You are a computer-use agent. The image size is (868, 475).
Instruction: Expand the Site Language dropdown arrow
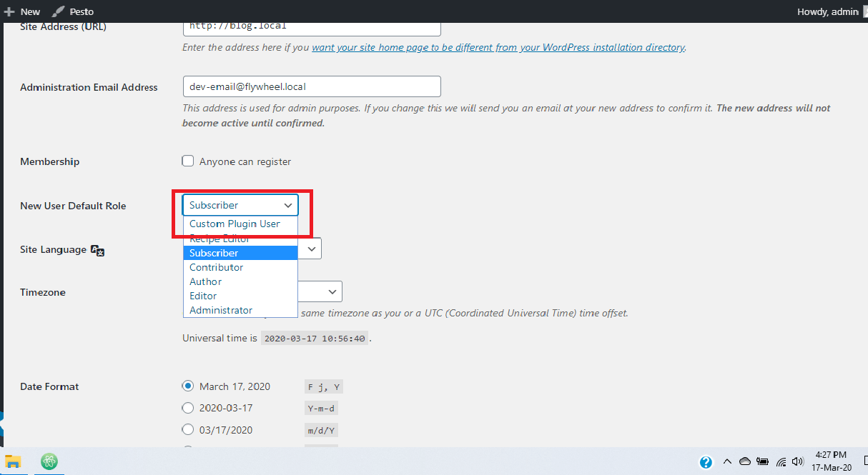click(x=312, y=249)
